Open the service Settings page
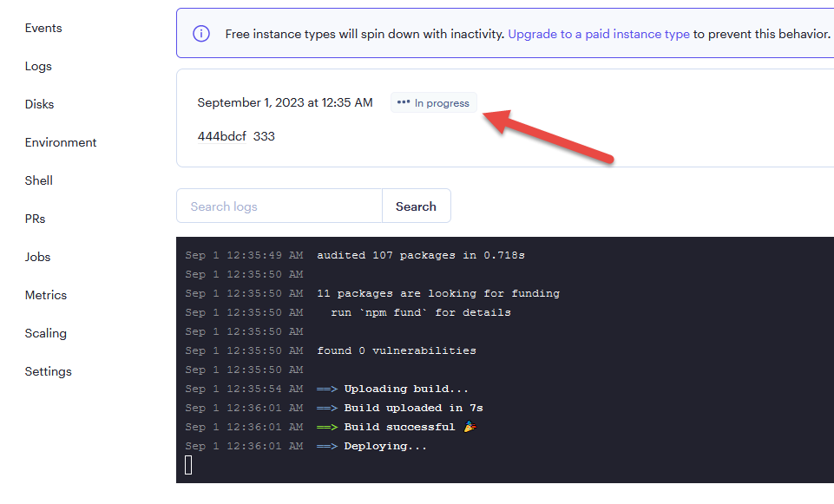This screenshot has height=504, width=834. [49, 371]
